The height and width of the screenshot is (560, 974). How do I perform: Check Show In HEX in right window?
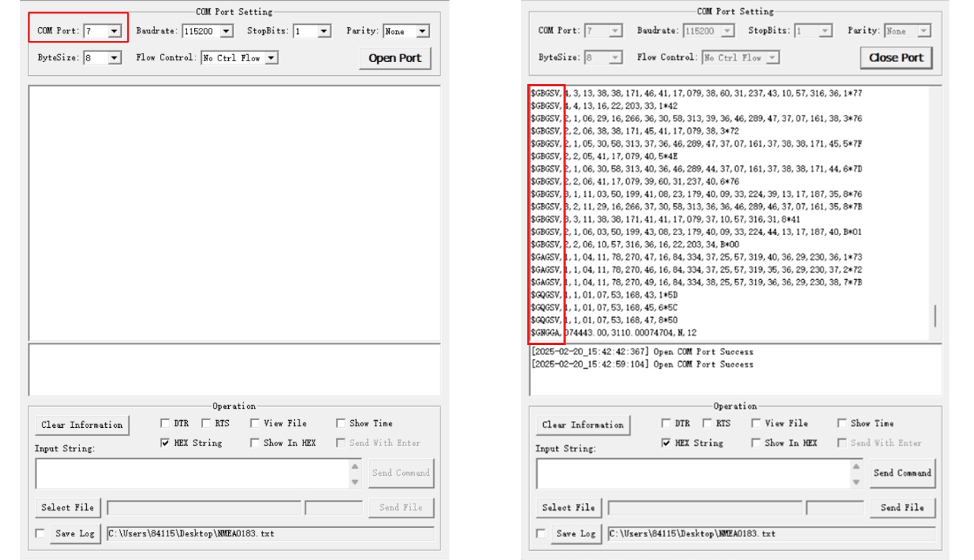(x=756, y=443)
